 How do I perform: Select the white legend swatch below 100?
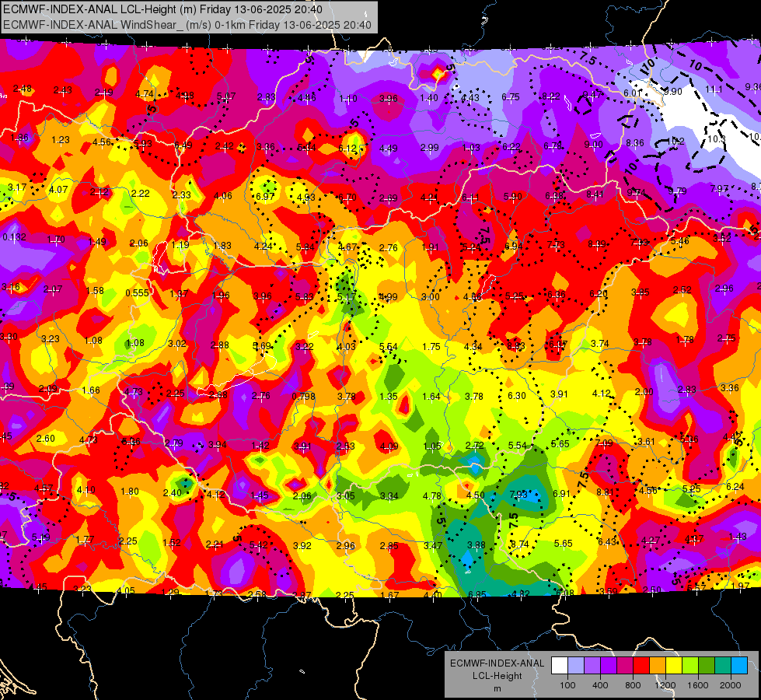[559, 666]
